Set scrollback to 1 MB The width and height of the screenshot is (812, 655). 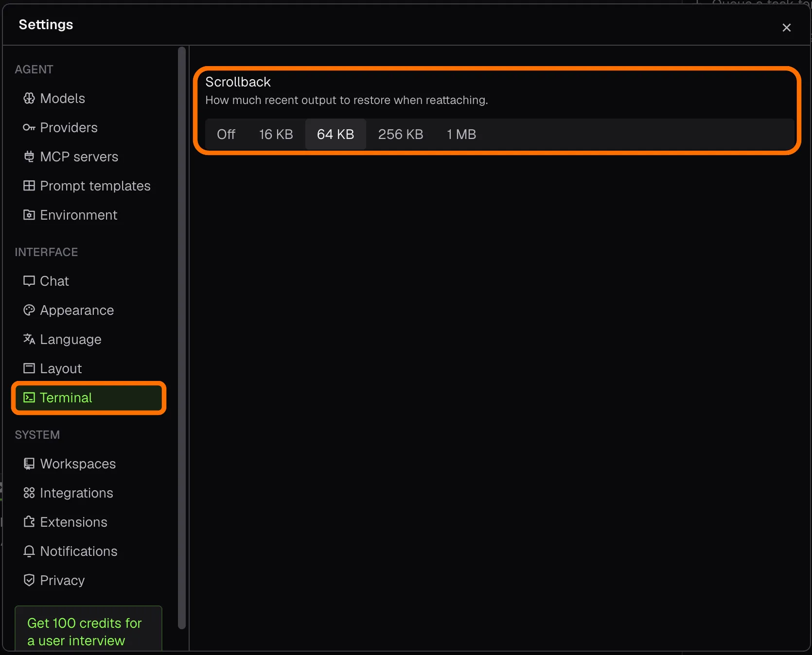coord(461,135)
